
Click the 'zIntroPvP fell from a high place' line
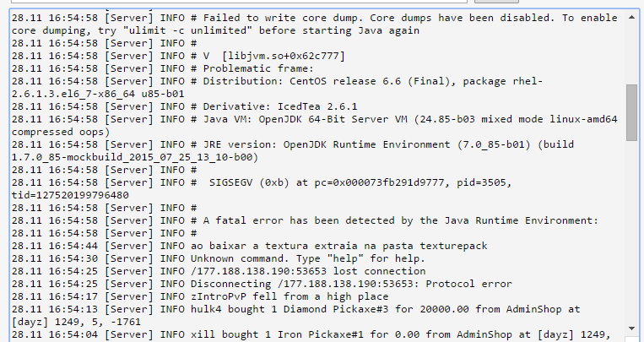(200, 296)
